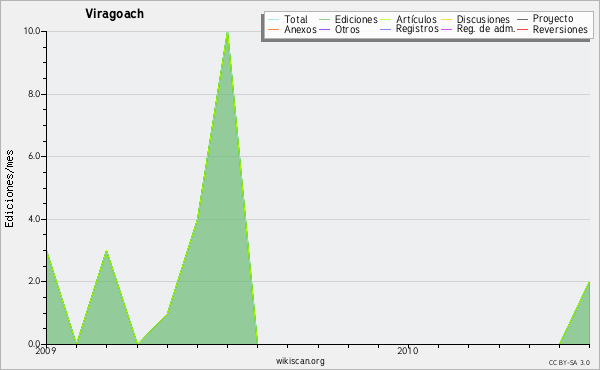This screenshot has height=370, width=600.
Task: Click the wikiscan.org caption
Action: [x=300, y=361]
